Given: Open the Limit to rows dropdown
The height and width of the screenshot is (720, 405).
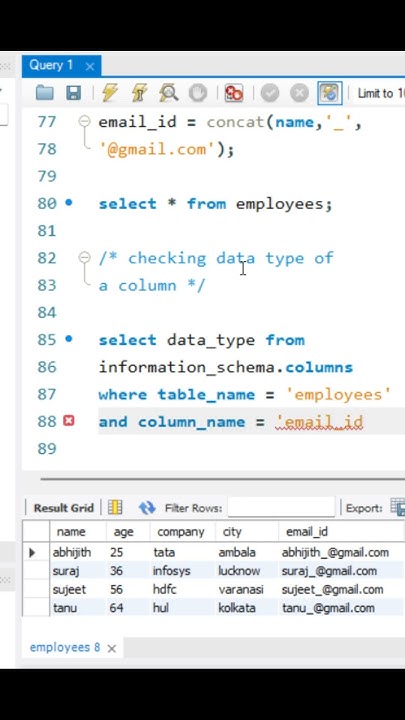Looking at the screenshot, I should click(381, 93).
